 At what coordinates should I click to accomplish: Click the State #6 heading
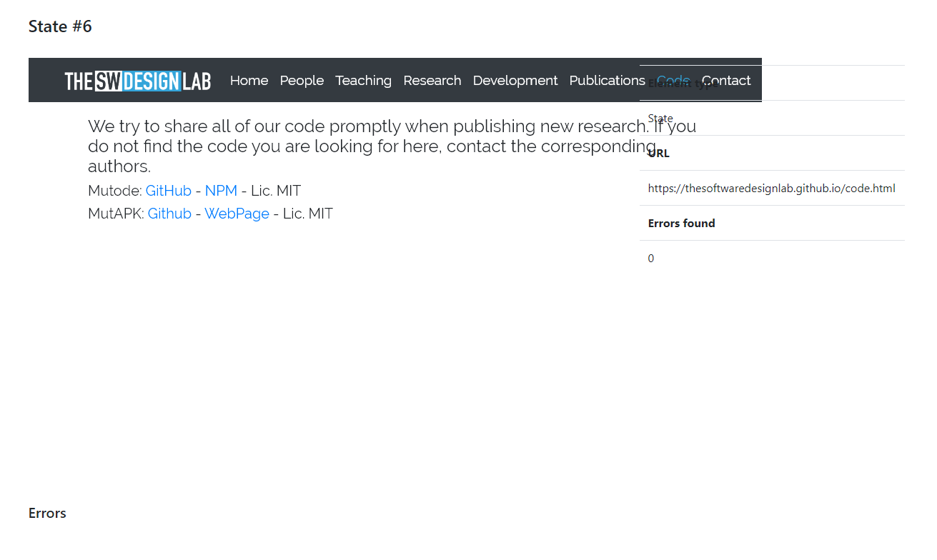[x=60, y=26]
